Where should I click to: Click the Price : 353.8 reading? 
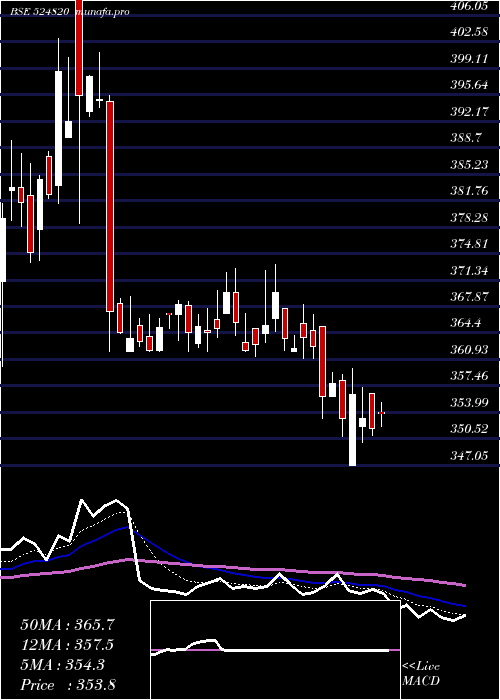click(x=68, y=685)
